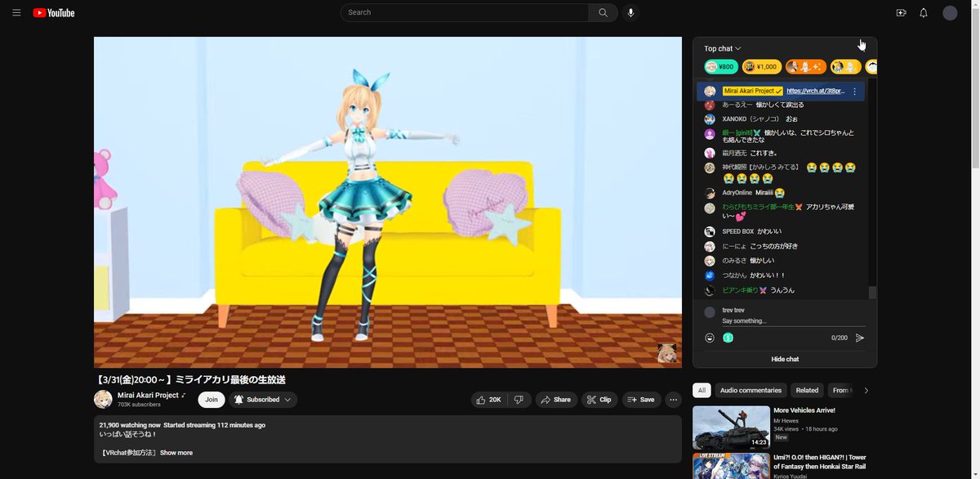Expand description with Show more
Image resolution: width=980 pixels, height=479 pixels.
pyautogui.click(x=176, y=453)
